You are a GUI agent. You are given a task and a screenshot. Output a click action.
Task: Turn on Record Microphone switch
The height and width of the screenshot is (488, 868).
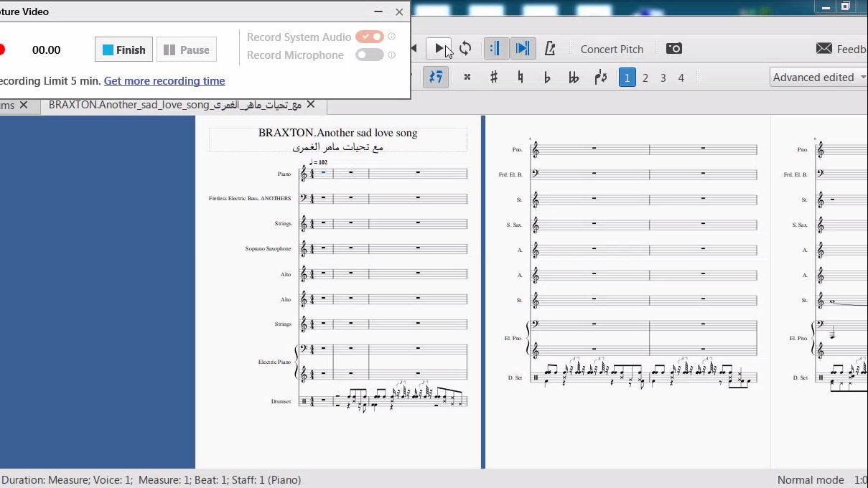tap(370, 55)
